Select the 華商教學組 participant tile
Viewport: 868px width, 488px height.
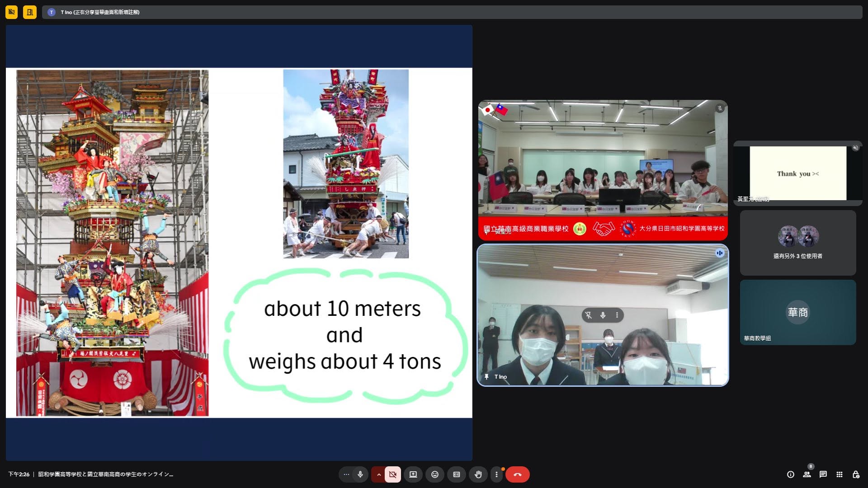click(798, 312)
